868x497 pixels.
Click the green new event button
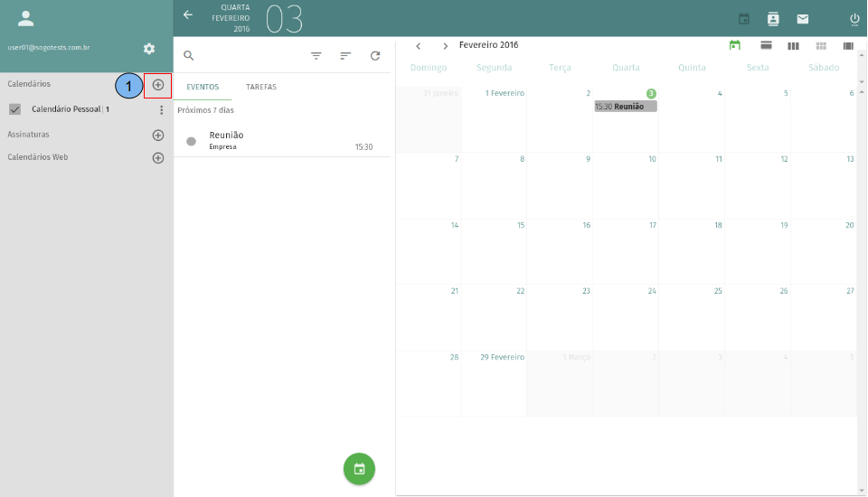[359, 468]
